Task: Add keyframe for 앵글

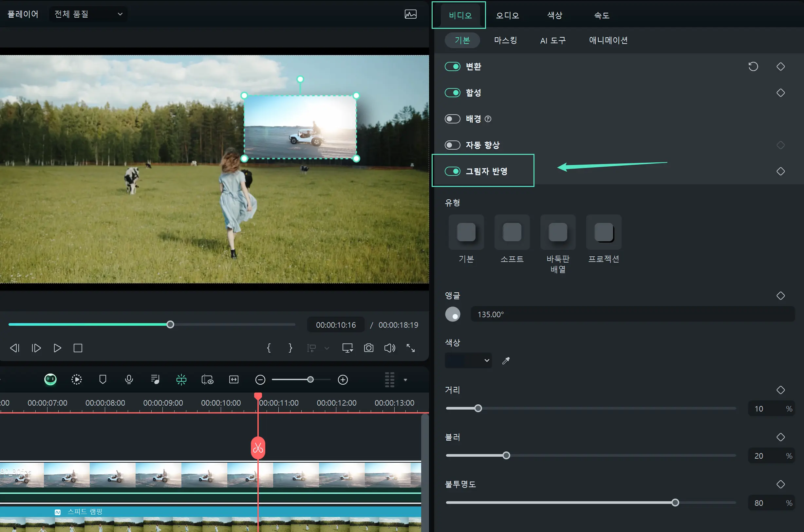Action: click(x=780, y=296)
